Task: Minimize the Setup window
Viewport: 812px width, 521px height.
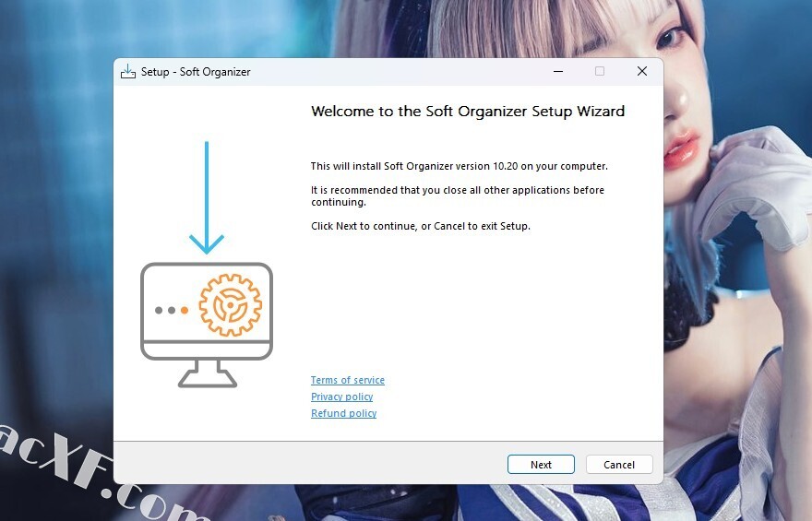Action: pyautogui.click(x=557, y=71)
